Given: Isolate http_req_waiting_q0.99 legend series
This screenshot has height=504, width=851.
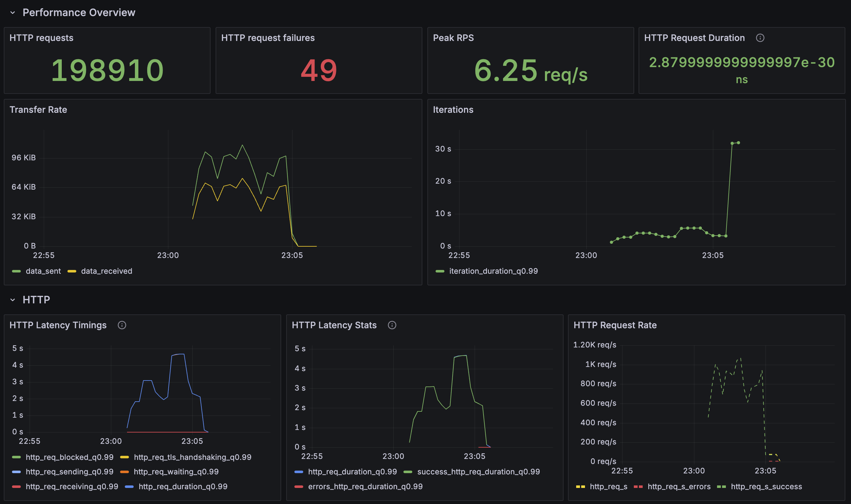Looking at the screenshot, I should click(x=176, y=472).
